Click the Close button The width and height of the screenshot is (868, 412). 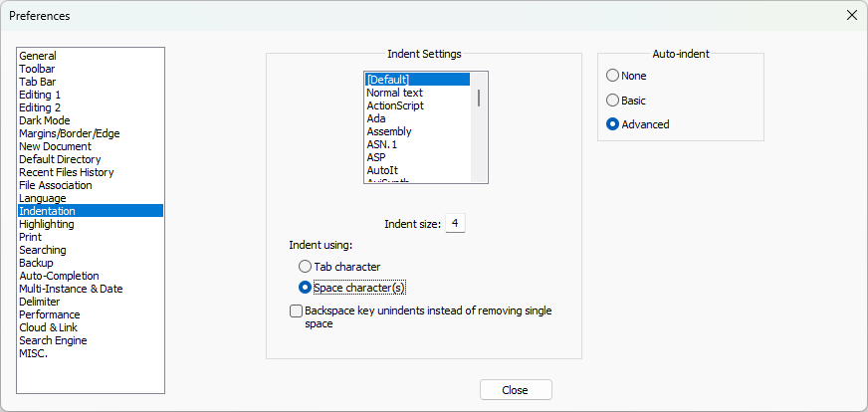[515, 390]
